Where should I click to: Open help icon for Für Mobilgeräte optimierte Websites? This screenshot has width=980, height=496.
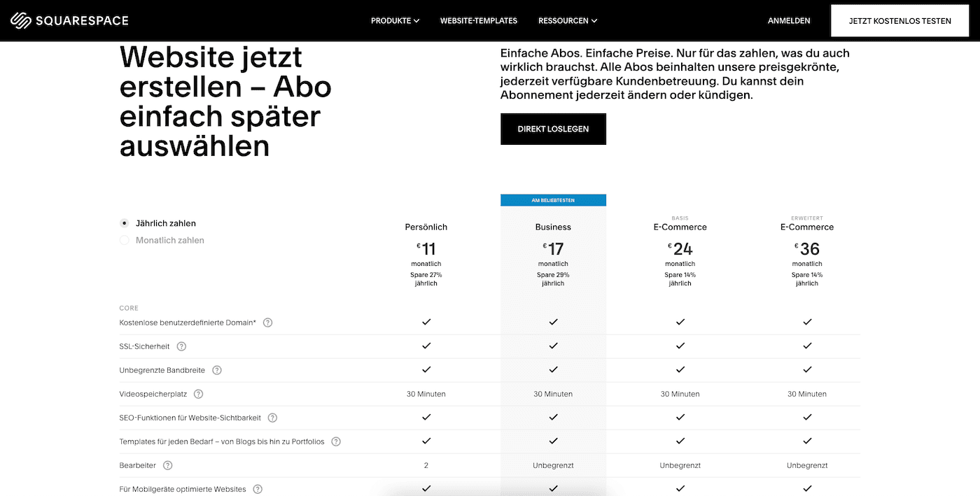pyautogui.click(x=258, y=489)
